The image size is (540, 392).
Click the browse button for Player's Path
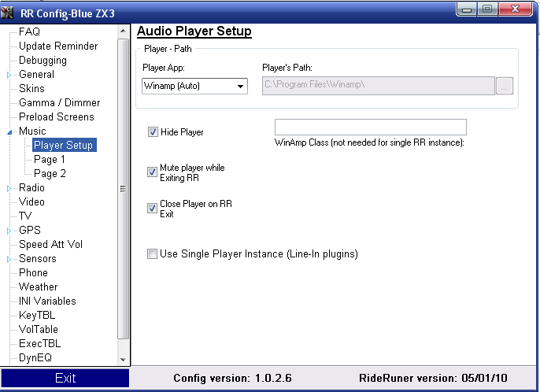click(x=505, y=86)
